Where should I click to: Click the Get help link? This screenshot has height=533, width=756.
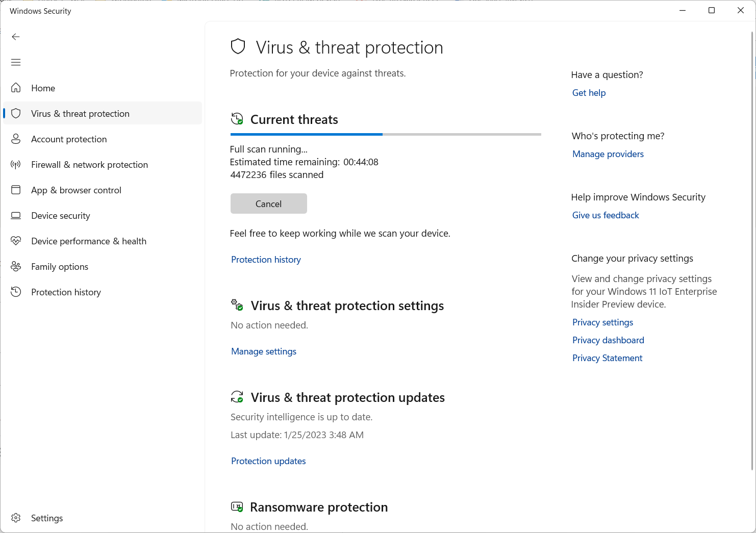click(589, 93)
